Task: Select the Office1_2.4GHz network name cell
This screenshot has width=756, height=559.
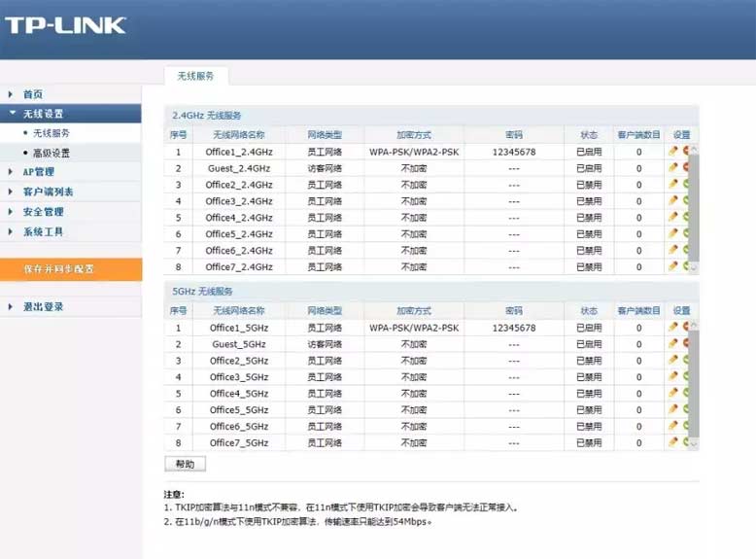Action: [x=239, y=152]
